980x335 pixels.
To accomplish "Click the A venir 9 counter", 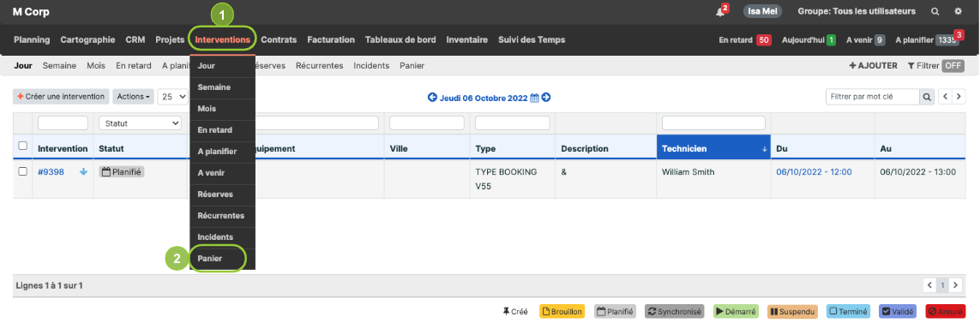I will coord(866,40).
